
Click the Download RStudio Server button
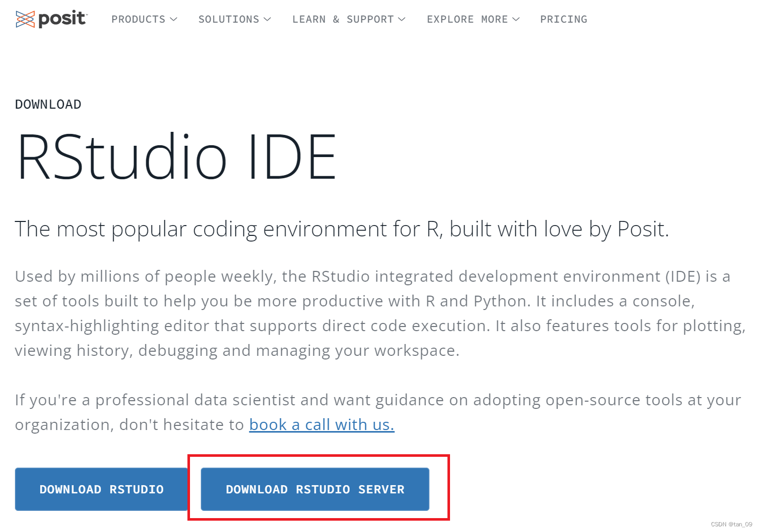click(315, 489)
